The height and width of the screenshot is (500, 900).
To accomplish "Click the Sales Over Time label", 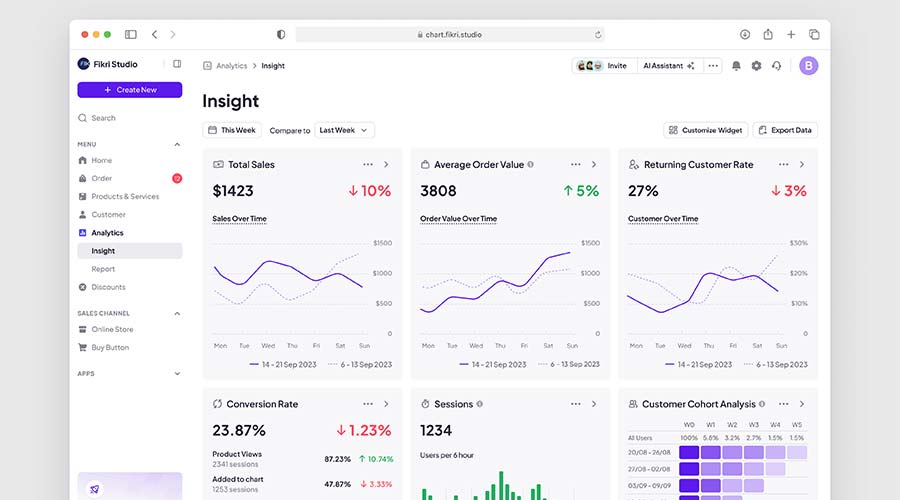I will pyautogui.click(x=239, y=219).
